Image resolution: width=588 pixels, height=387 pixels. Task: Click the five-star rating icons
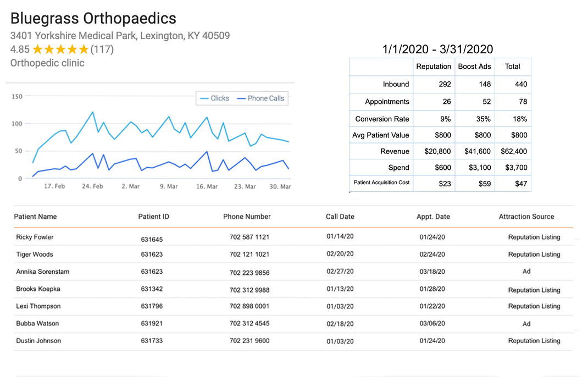pyautogui.click(x=60, y=49)
